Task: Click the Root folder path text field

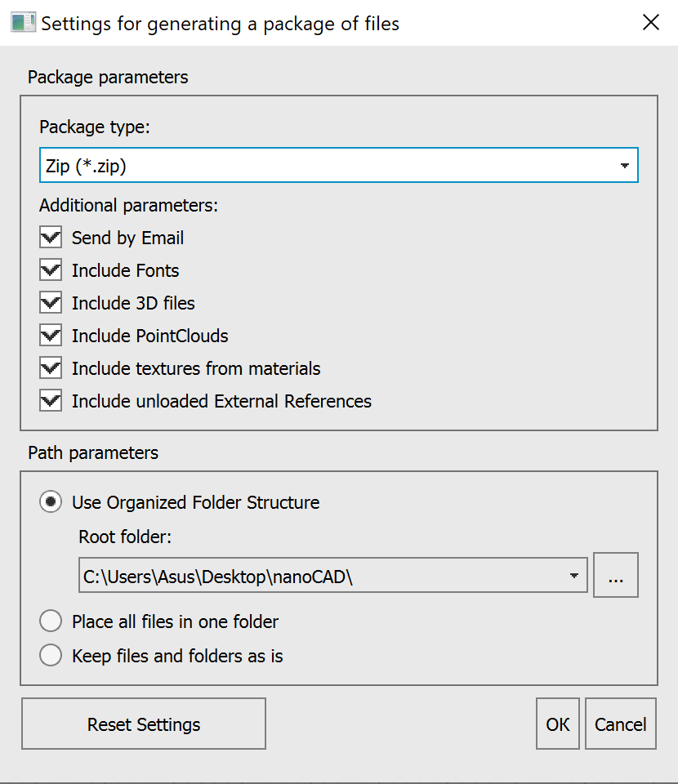Action: click(x=319, y=576)
